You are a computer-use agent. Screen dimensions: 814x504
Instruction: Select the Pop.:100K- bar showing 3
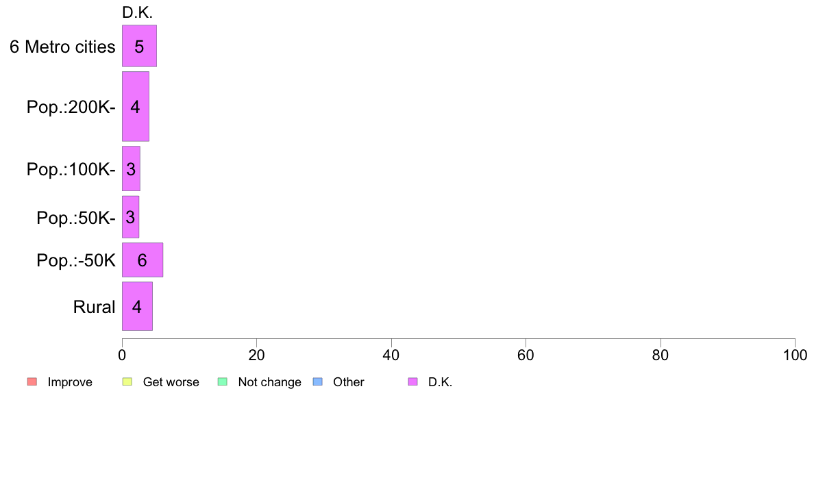[x=131, y=168]
